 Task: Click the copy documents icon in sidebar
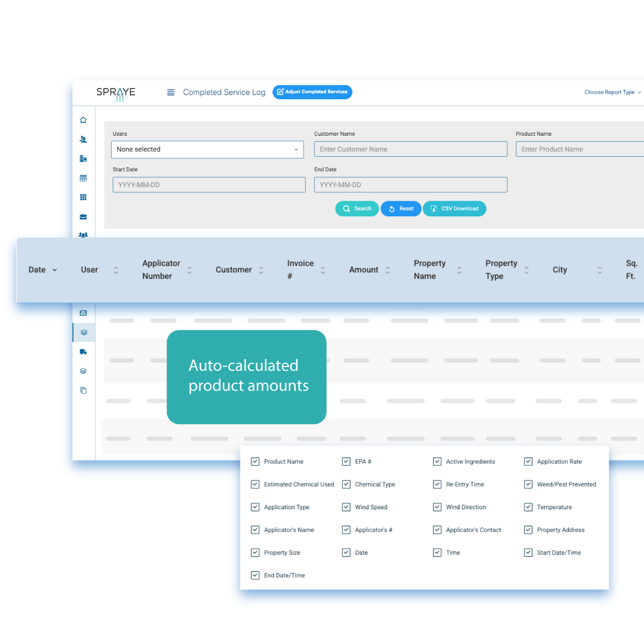(83, 391)
